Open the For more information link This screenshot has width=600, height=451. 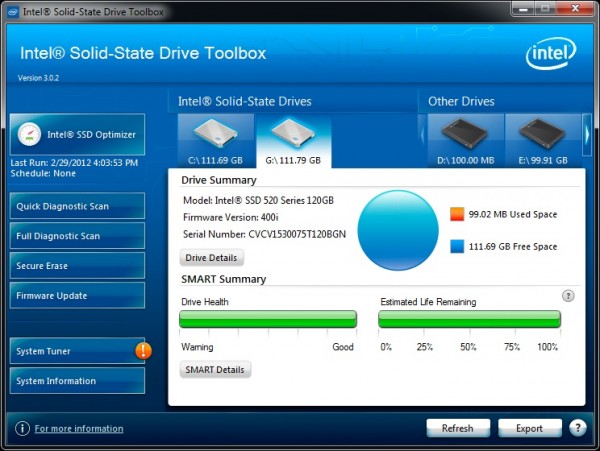pos(79,428)
